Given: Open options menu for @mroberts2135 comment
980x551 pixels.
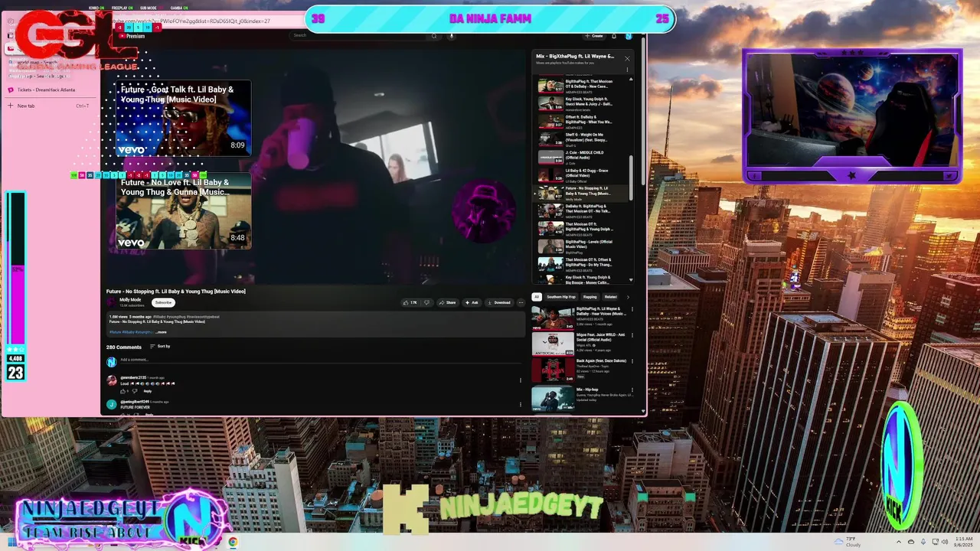Looking at the screenshot, I should tap(521, 380).
